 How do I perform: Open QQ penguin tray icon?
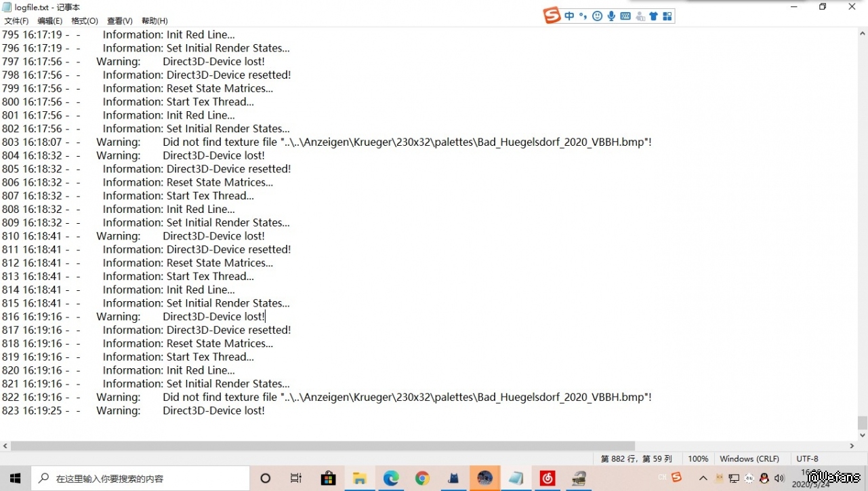tap(764, 478)
